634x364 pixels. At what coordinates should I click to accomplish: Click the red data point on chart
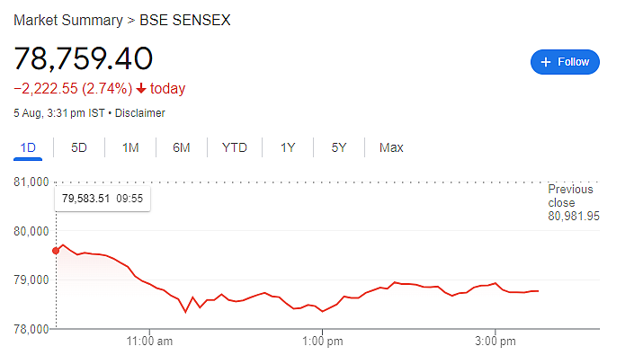[56, 251]
